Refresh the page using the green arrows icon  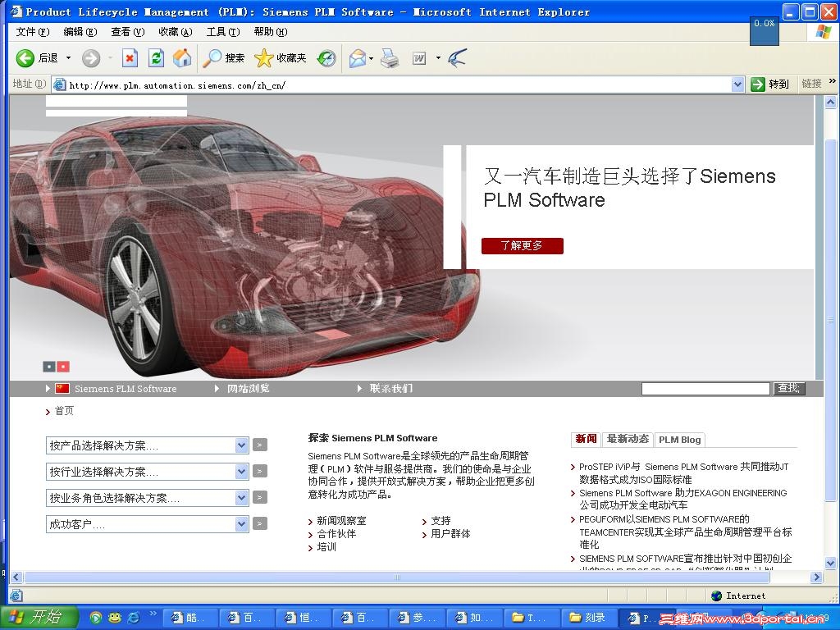pos(156,58)
